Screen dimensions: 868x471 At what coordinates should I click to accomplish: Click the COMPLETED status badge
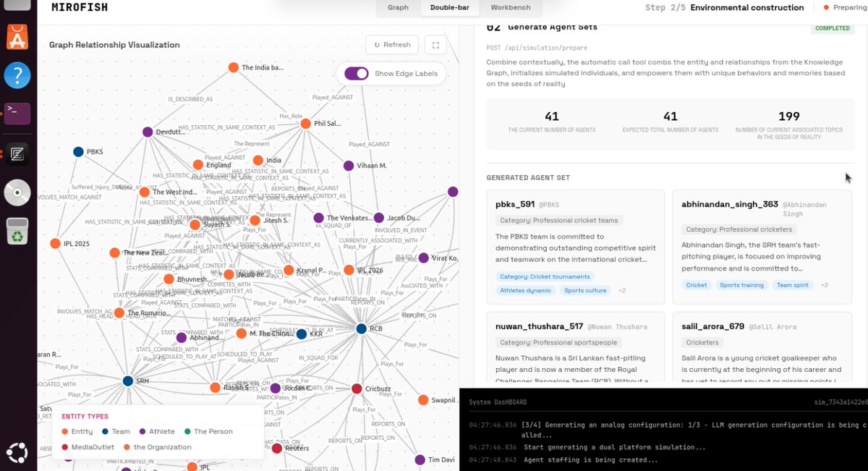click(x=832, y=29)
